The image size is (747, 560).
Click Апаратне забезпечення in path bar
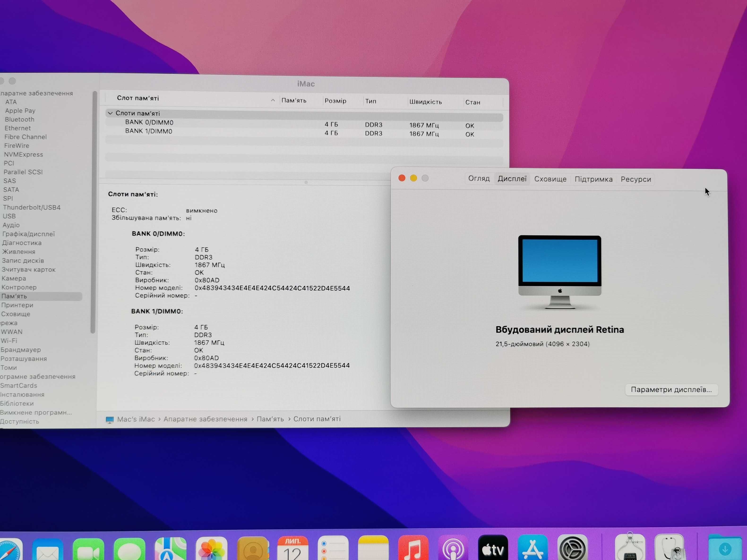205,419
